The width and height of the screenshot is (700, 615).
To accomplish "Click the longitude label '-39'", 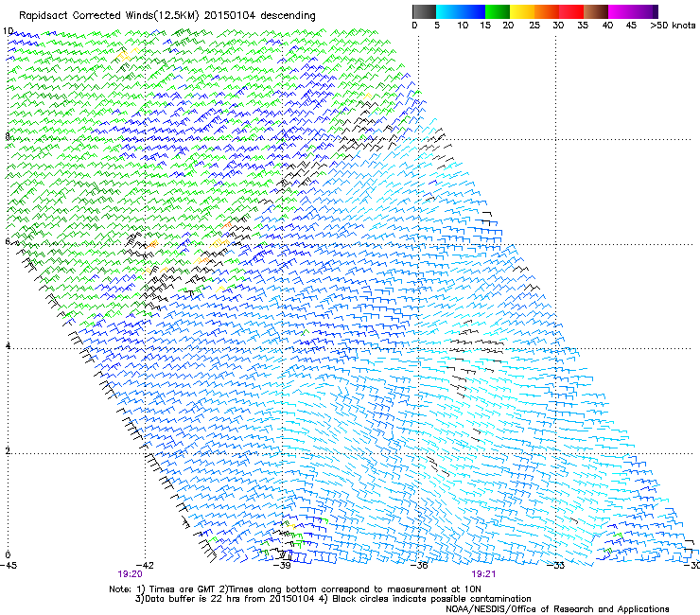I will (x=282, y=566).
